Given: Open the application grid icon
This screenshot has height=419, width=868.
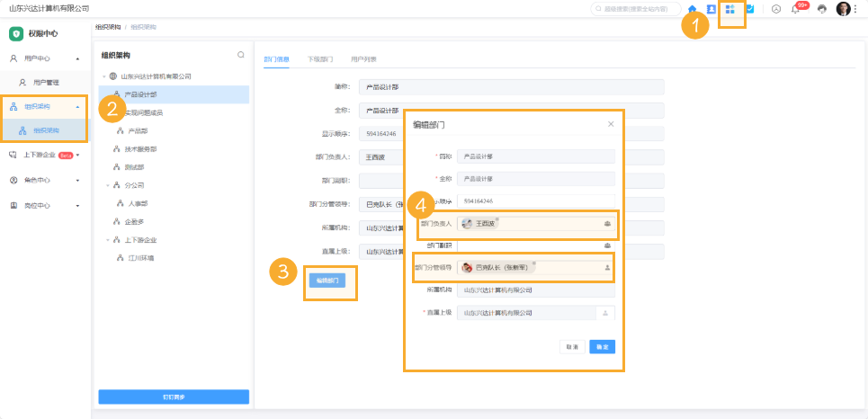Looking at the screenshot, I should pyautogui.click(x=730, y=9).
